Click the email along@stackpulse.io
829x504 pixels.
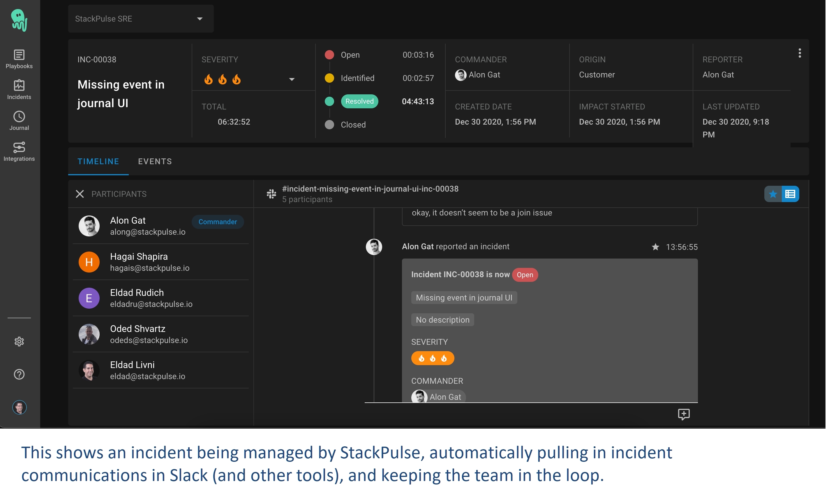click(148, 232)
